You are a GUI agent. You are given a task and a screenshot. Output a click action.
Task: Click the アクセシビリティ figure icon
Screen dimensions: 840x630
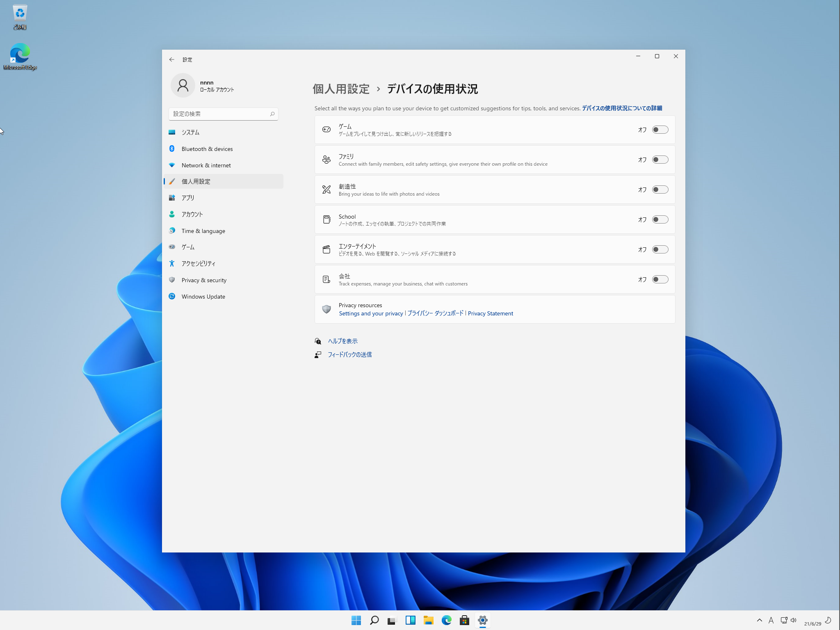click(172, 263)
